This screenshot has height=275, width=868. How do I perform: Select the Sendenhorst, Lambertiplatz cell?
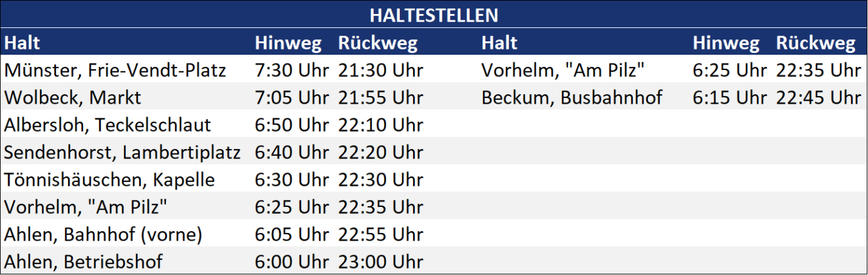[x=123, y=152]
